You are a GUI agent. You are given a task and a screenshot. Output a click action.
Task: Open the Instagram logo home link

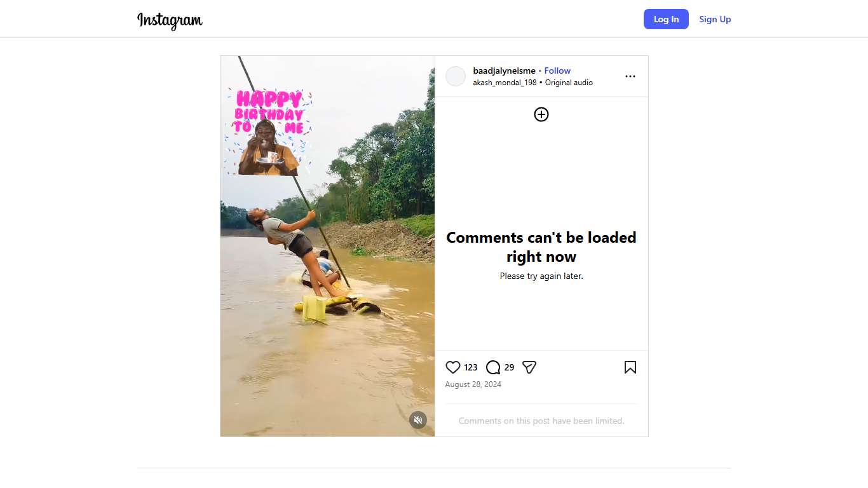click(x=170, y=20)
